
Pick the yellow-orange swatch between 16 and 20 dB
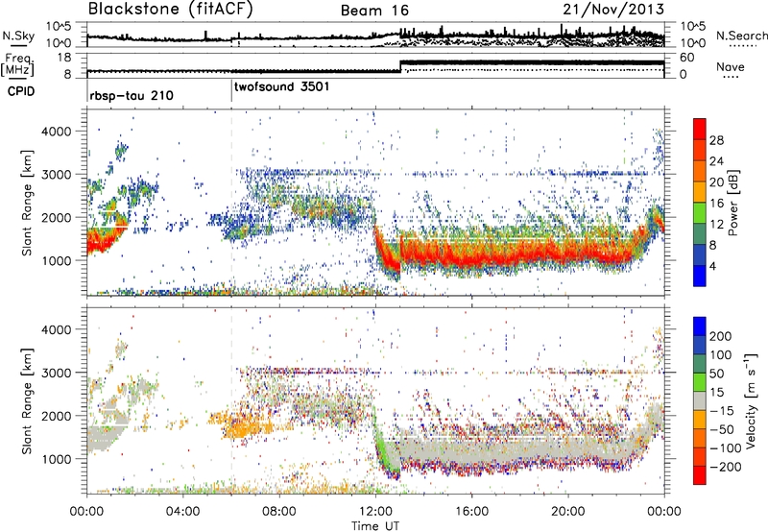point(700,192)
